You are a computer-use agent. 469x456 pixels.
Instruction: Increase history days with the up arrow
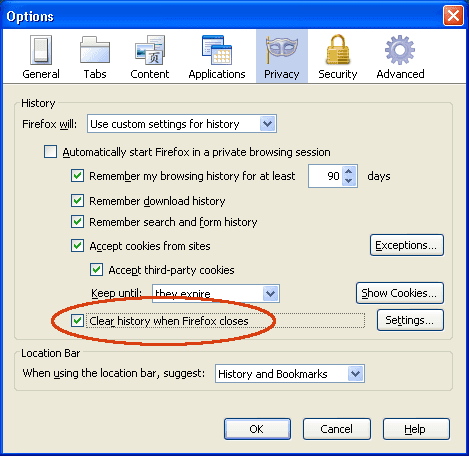click(349, 171)
